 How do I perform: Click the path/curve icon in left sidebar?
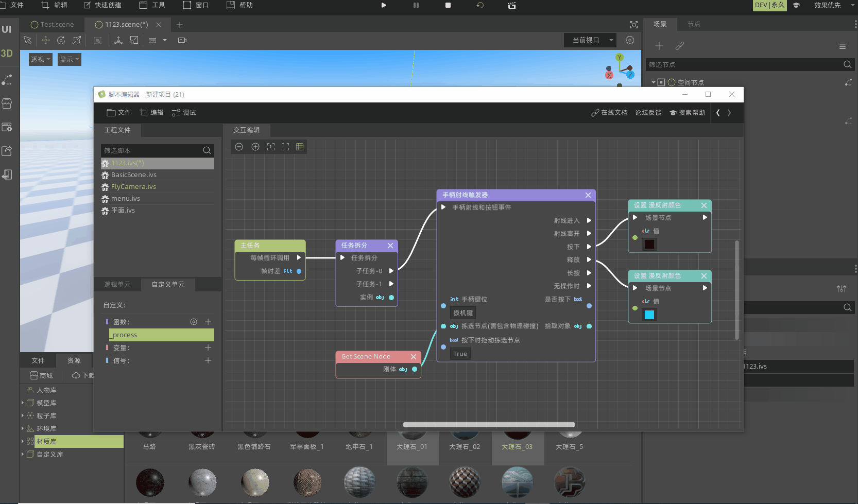point(7,80)
